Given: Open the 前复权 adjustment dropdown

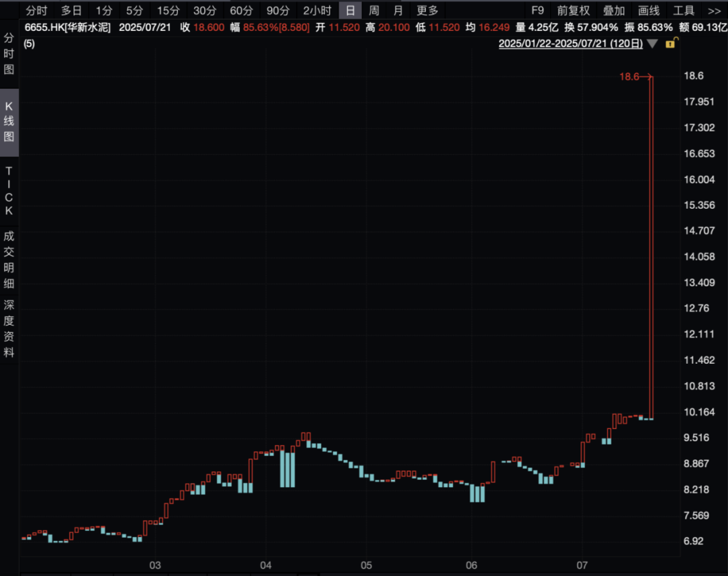Looking at the screenshot, I should click(x=573, y=11).
